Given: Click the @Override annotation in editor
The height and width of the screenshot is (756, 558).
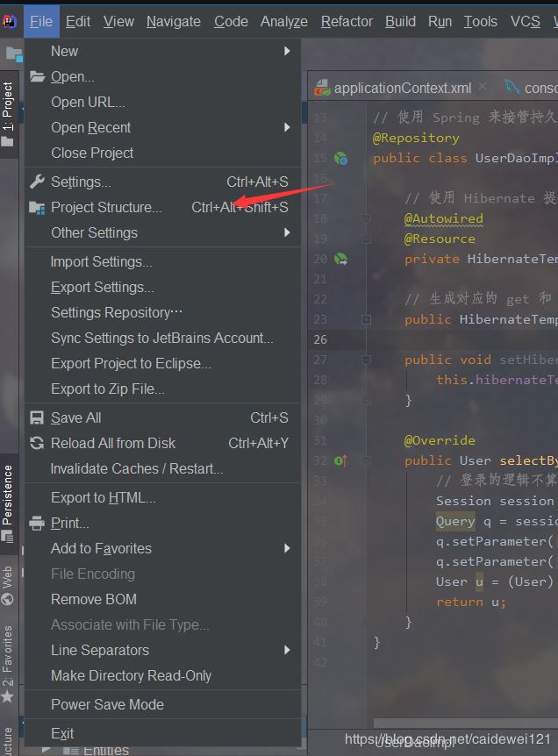Looking at the screenshot, I should point(440,440).
